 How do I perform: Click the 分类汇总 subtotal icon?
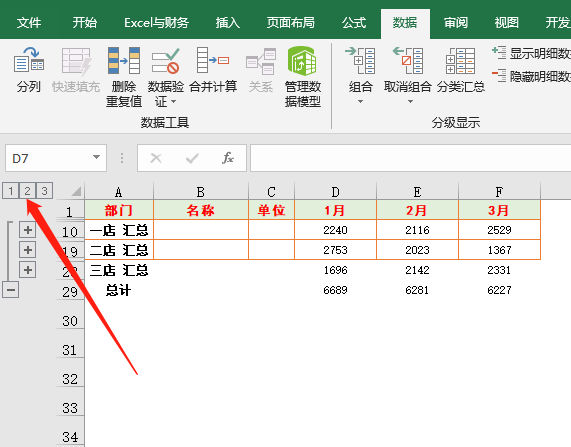tap(460, 60)
